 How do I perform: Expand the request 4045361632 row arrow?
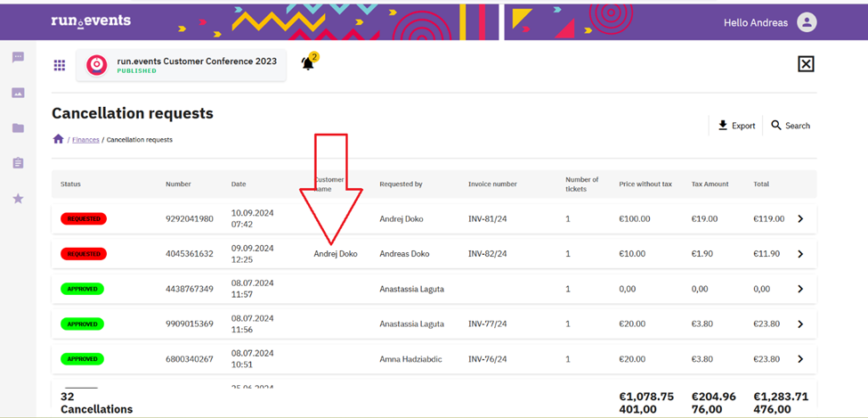point(800,254)
